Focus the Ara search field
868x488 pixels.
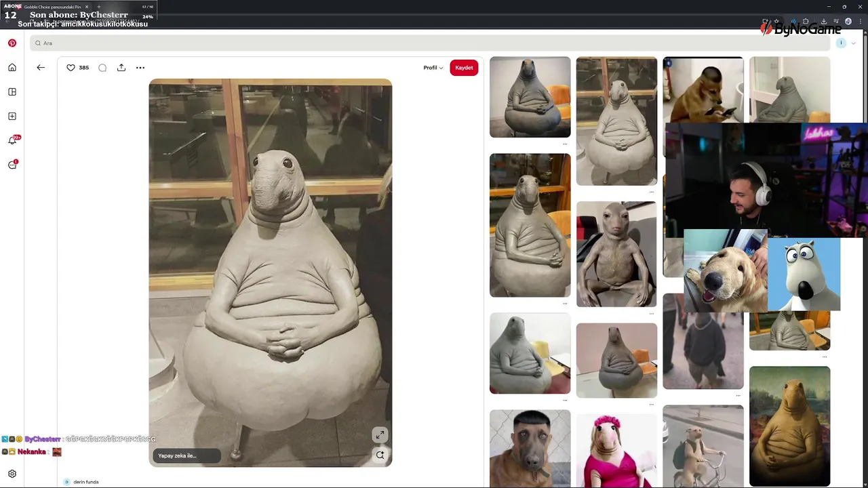click(x=430, y=43)
